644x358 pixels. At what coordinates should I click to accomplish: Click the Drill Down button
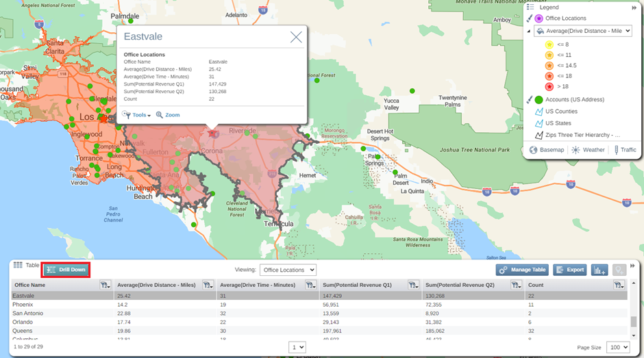[x=66, y=270]
